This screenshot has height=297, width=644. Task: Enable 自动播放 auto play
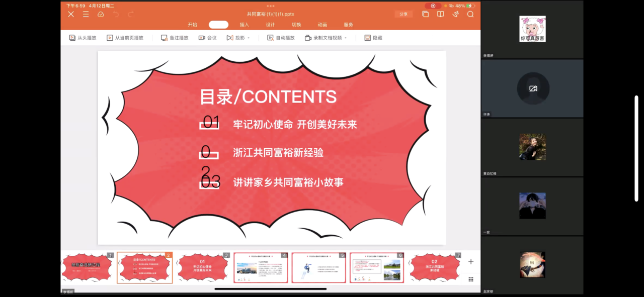tap(281, 38)
